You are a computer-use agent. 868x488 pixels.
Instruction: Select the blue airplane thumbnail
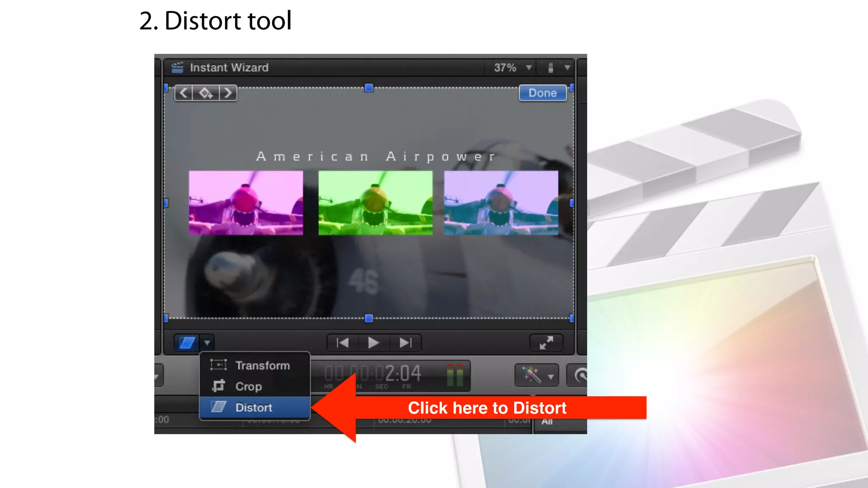pos(501,202)
